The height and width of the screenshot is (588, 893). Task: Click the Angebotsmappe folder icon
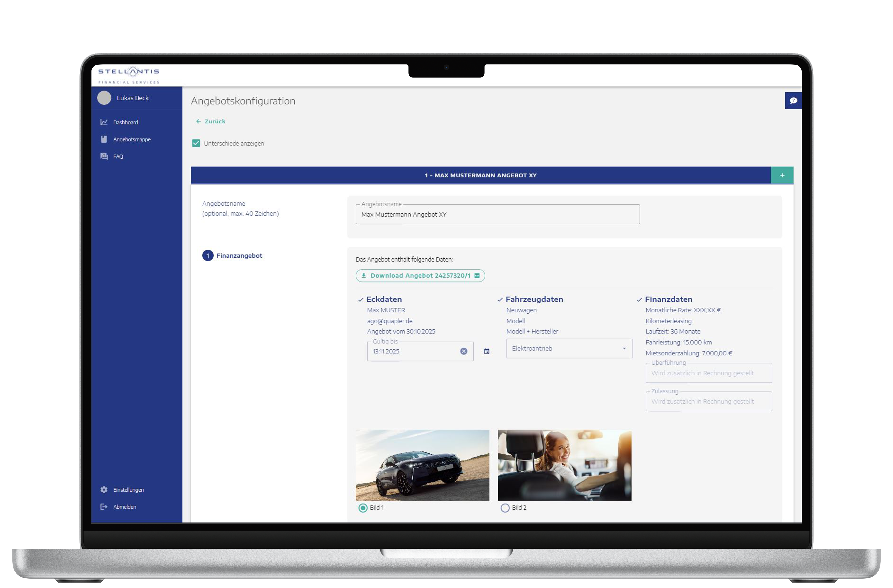[x=104, y=139]
